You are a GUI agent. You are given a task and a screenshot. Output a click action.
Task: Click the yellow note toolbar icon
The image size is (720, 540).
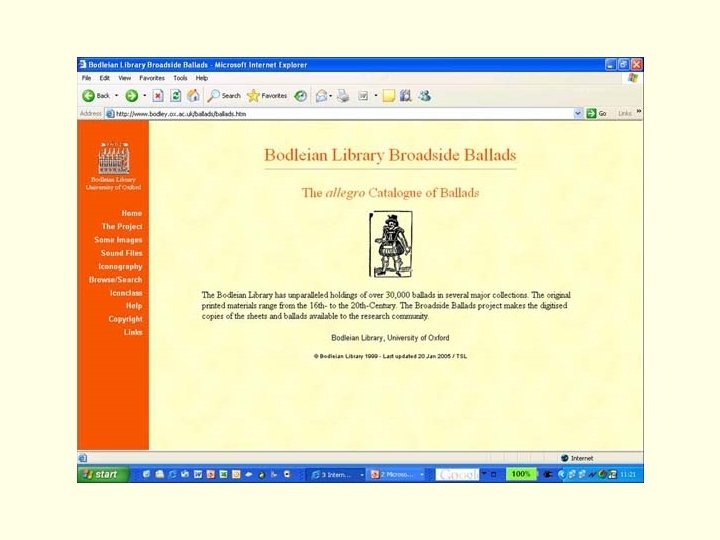388,96
